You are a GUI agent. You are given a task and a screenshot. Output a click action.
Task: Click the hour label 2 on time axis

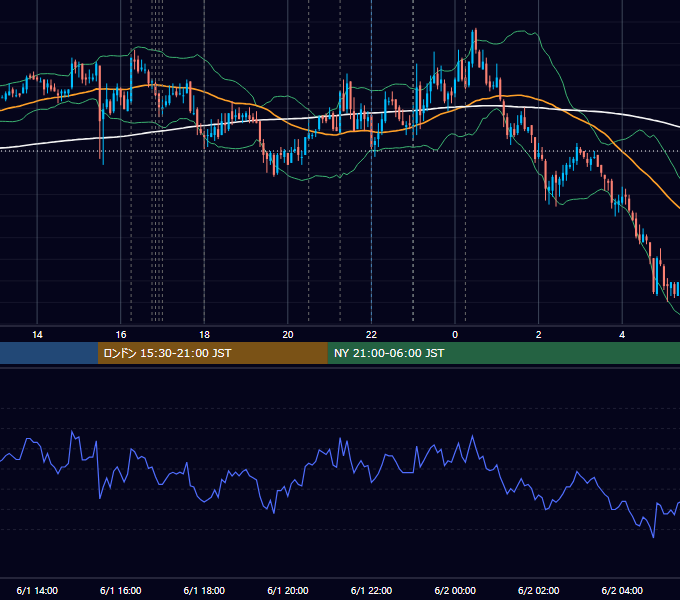[539, 335]
